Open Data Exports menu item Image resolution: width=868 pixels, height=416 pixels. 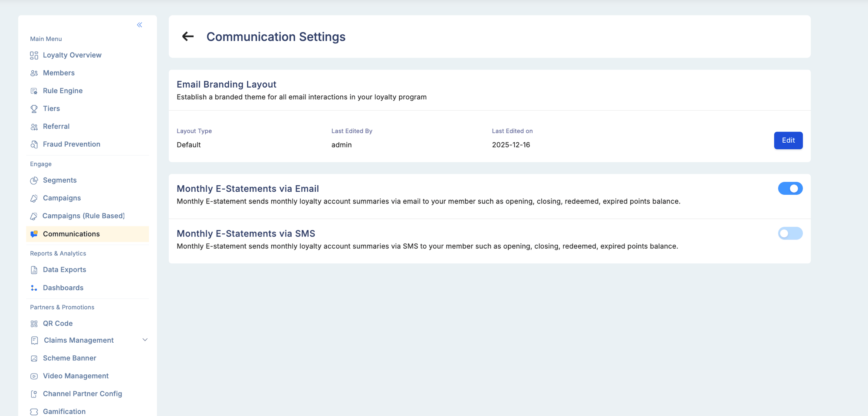pos(87,269)
